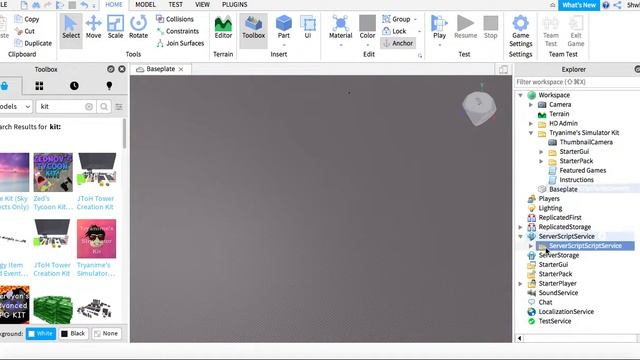
Task: Select None background option
Action: [107, 333]
